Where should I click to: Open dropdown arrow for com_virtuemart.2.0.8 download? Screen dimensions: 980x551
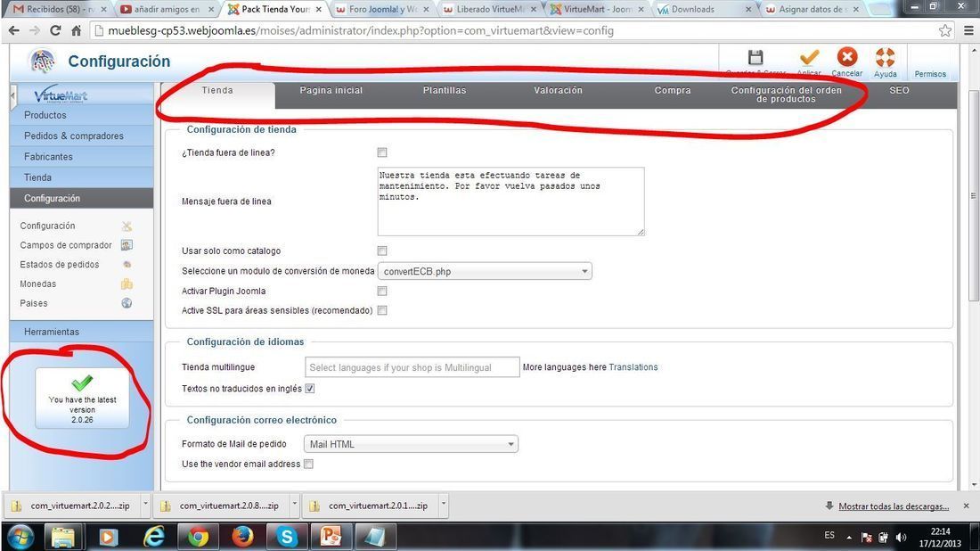click(294, 504)
